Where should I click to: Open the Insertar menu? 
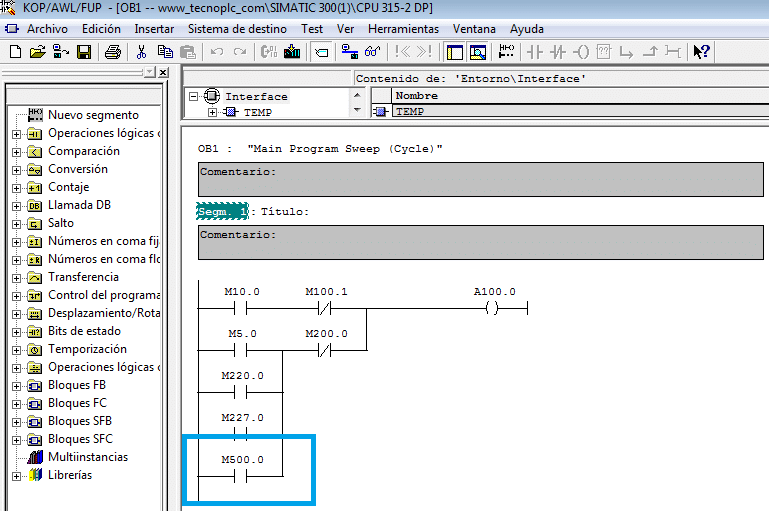tap(154, 29)
